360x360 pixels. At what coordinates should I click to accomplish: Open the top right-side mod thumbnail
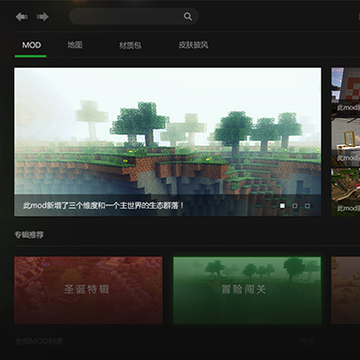point(346,91)
